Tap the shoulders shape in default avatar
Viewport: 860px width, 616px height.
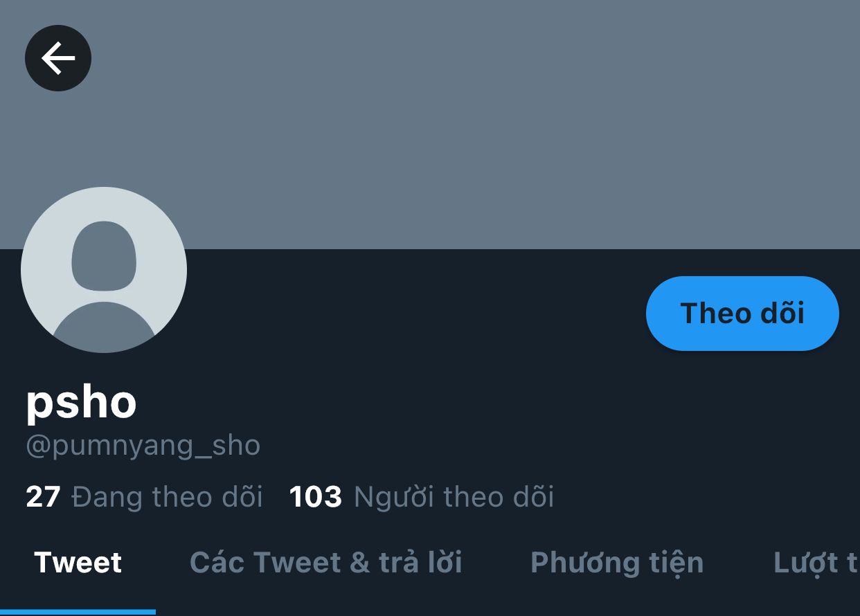(x=104, y=327)
